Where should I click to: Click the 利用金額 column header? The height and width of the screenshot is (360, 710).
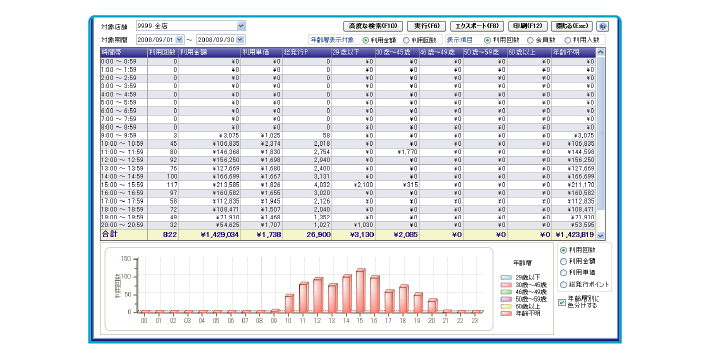click(x=210, y=53)
